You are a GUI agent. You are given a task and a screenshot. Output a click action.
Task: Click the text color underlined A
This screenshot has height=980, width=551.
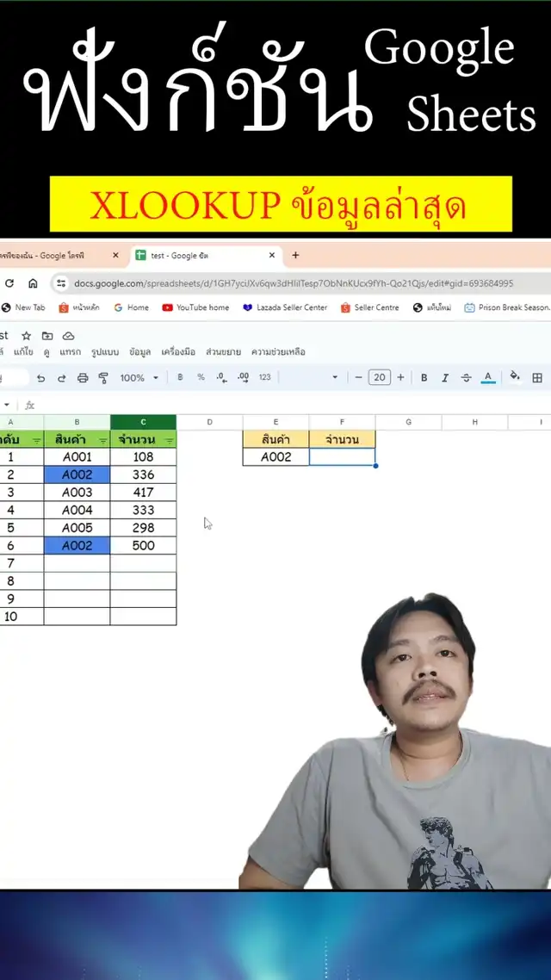click(488, 377)
